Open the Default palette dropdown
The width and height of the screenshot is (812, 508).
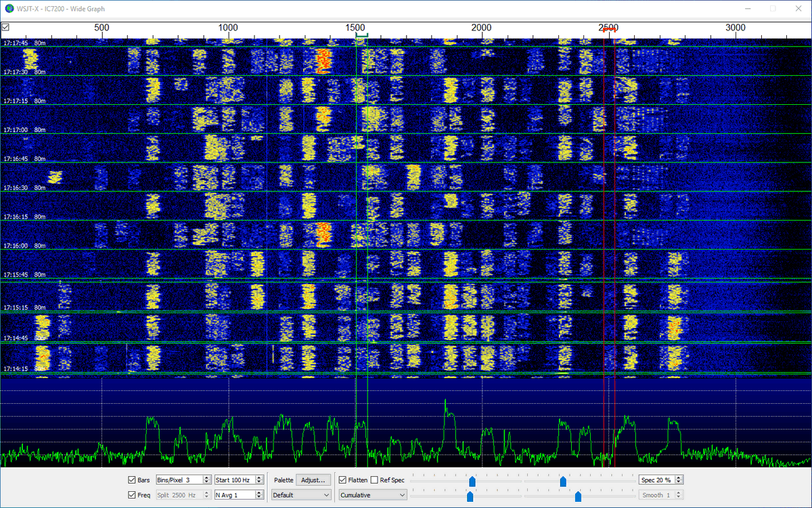coord(301,495)
